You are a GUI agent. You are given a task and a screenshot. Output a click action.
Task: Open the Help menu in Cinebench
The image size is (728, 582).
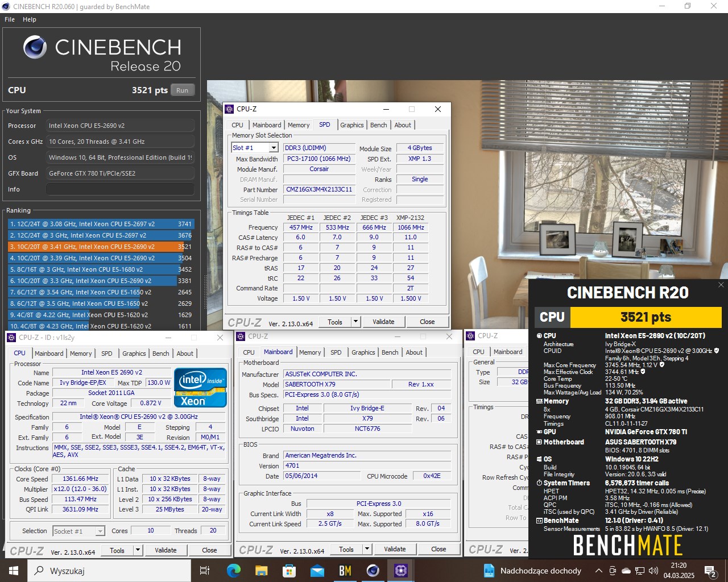coord(30,19)
